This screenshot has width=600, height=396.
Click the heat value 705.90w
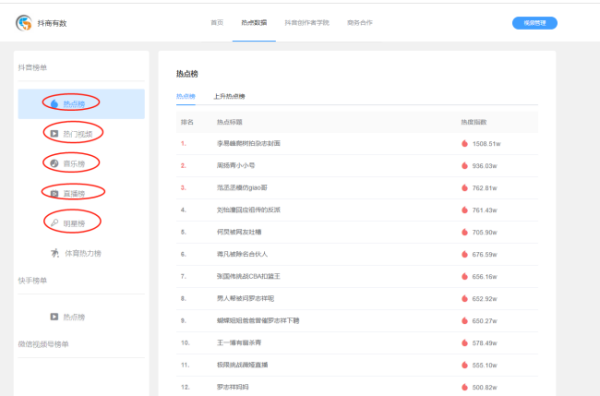pos(484,232)
